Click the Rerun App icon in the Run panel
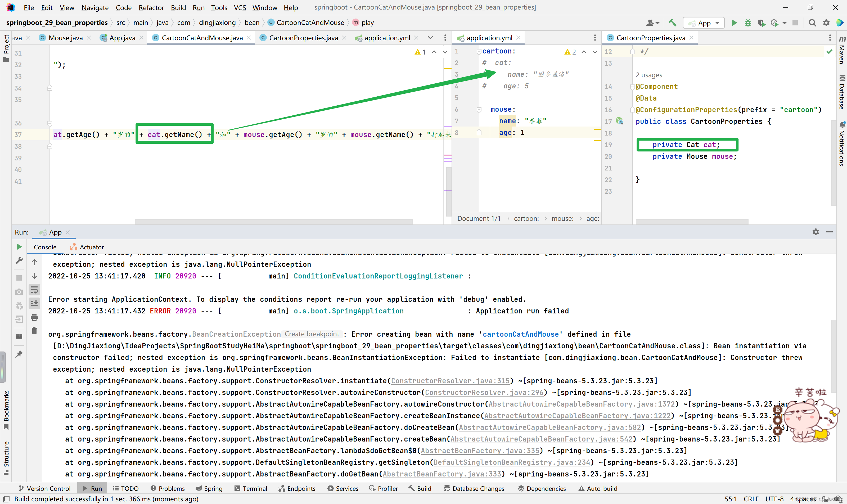847x504 pixels. coord(19,247)
